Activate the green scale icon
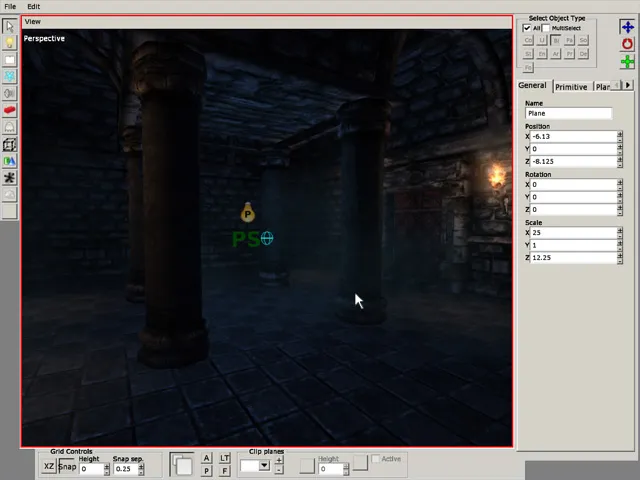 pyautogui.click(x=627, y=62)
